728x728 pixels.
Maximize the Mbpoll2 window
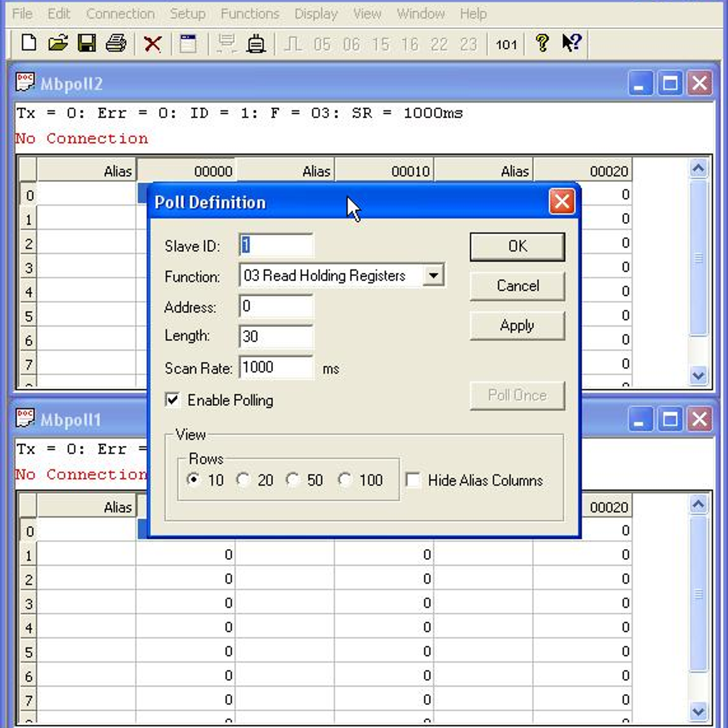(x=670, y=83)
